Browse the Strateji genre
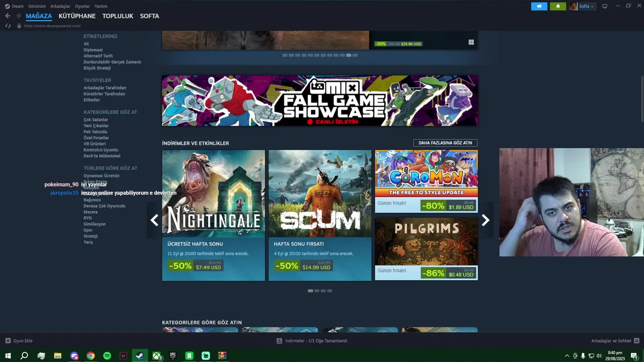Screen dimensions: 644x362 (91, 236)
